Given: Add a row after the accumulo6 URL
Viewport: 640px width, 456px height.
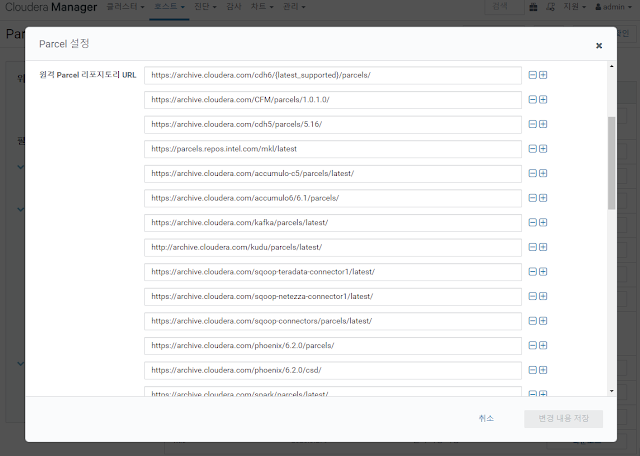Looking at the screenshot, I should point(543,198).
